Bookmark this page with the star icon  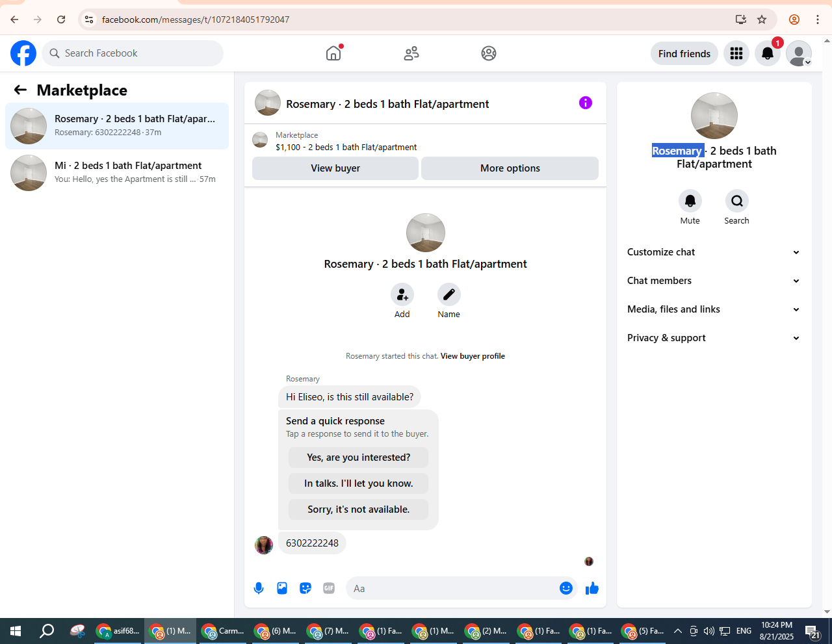pos(762,19)
